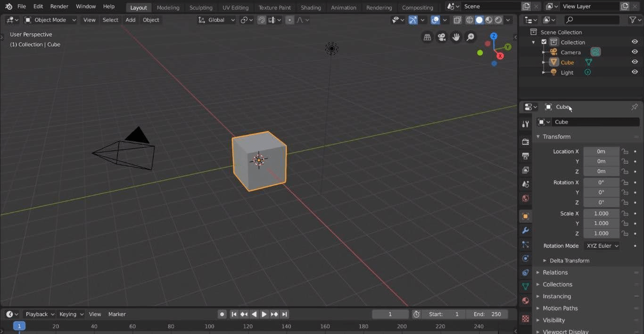Open the Object Constraints properties tab
Image resolution: width=644 pixels, height=334 pixels.
(525, 272)
